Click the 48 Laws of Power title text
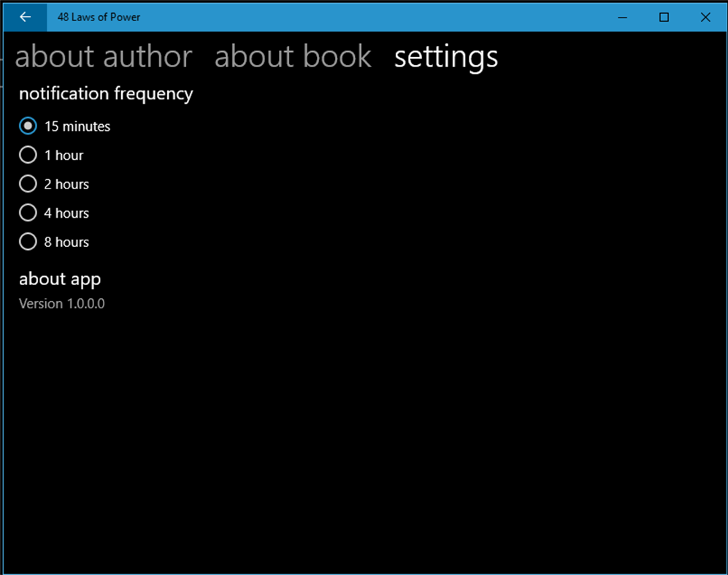The height and width of the screenshot is (575, 728). click(x=99, y=17)
